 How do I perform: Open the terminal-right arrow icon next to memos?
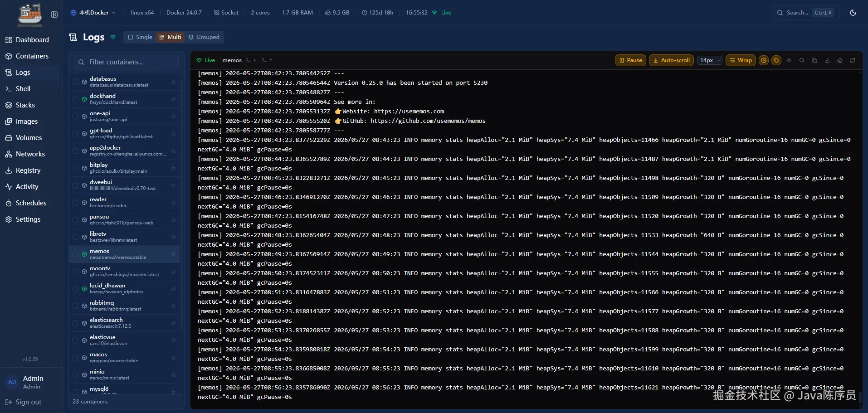coord(267,60)
